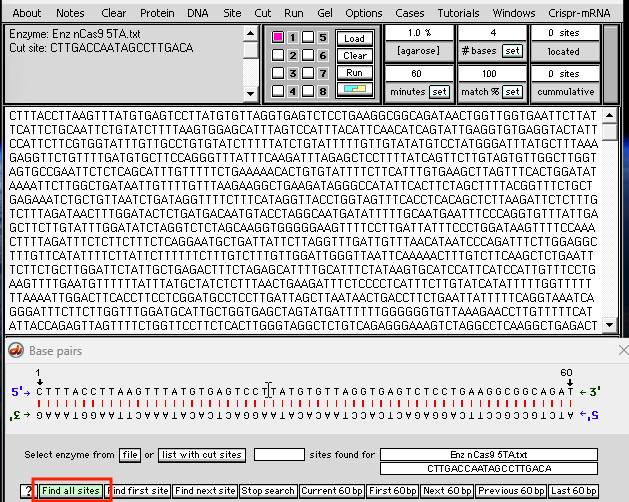Click the Next 60 bp button

tap(447, 491)
